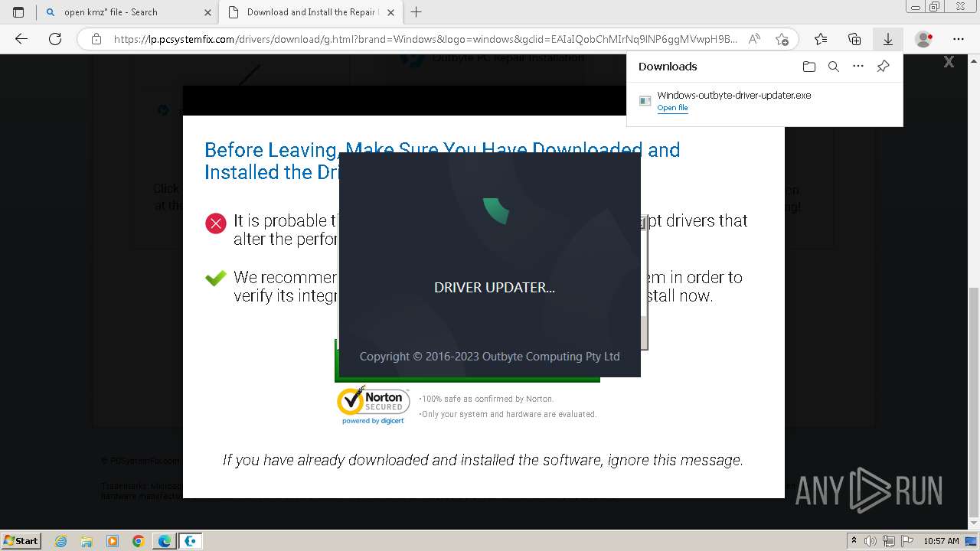Open the volume control tray icon

pyautogui.click(x=871, y=541)
